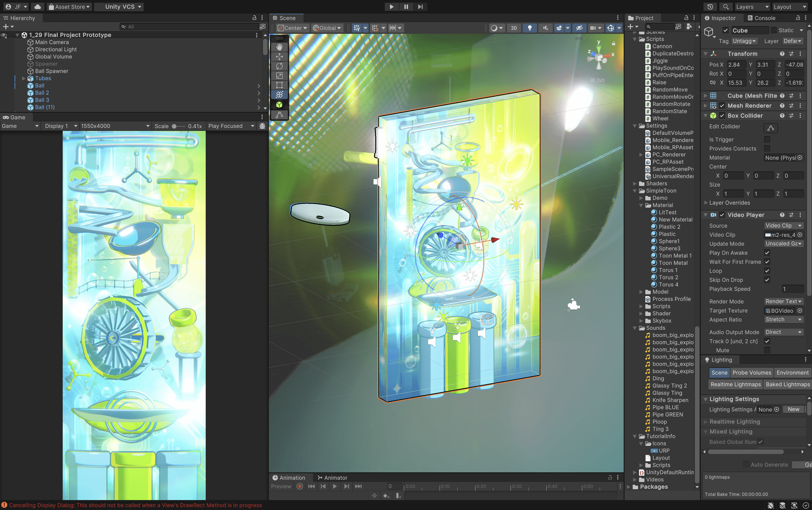Uncheck the Loop checkbox in Video Player

tap(767, 271)
